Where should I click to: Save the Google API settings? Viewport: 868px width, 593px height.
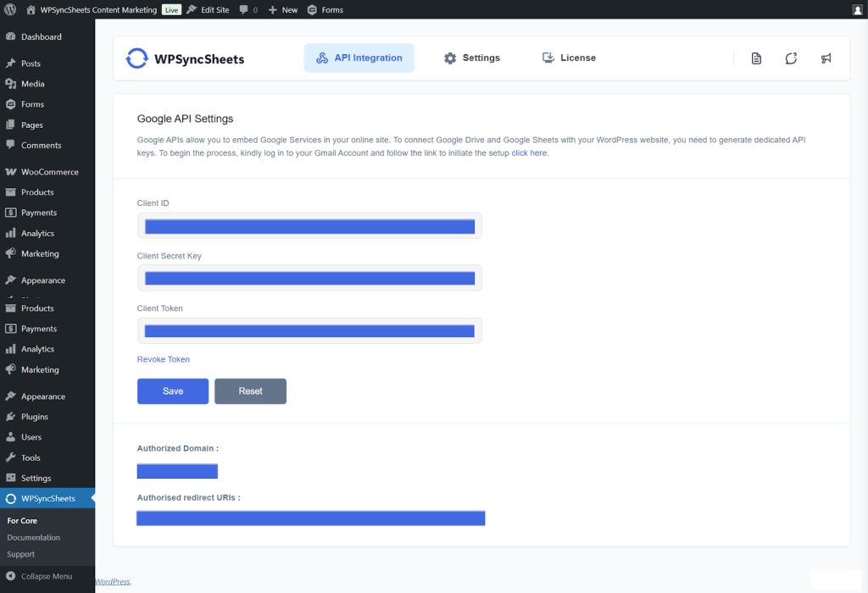coord(173,391)
